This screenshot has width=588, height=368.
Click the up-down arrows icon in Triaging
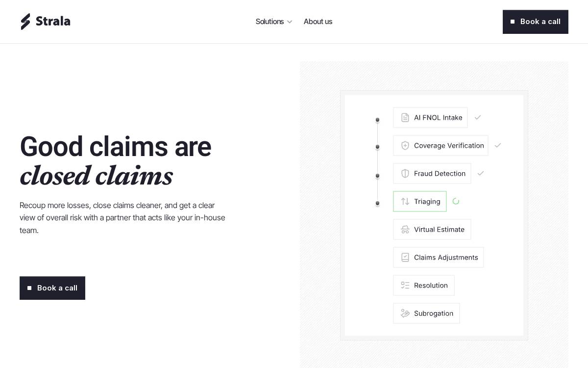(405, 202)
